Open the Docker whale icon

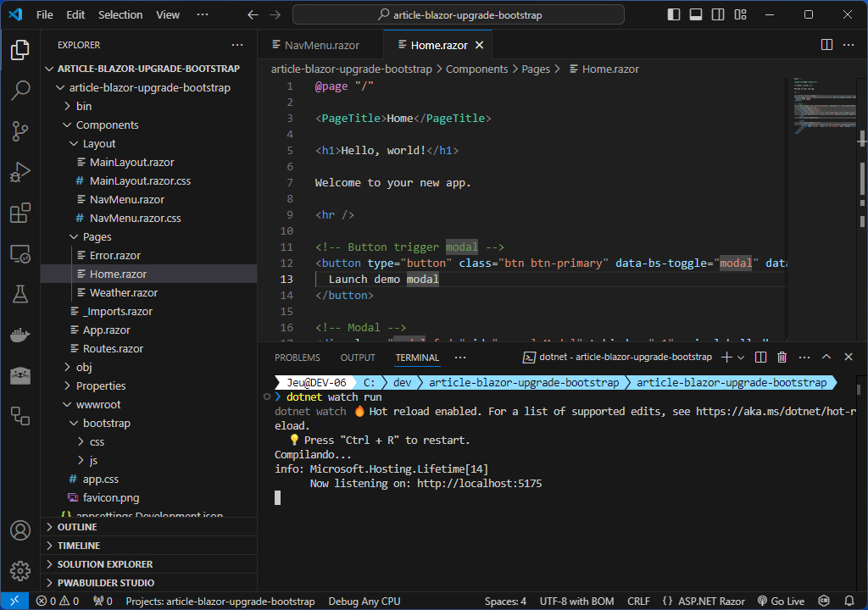pyautogui.click(x=20, y=335)
